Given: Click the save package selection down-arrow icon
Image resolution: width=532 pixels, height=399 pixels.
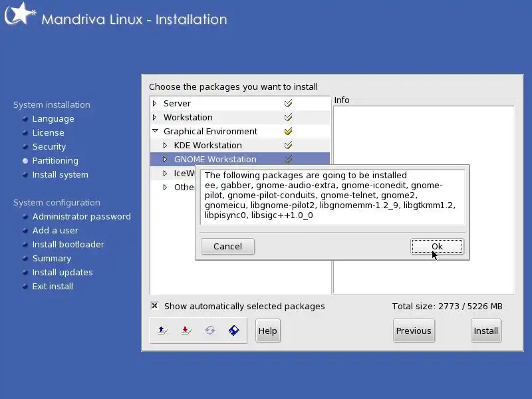Looking at the screenshot, I should [186, 330].
